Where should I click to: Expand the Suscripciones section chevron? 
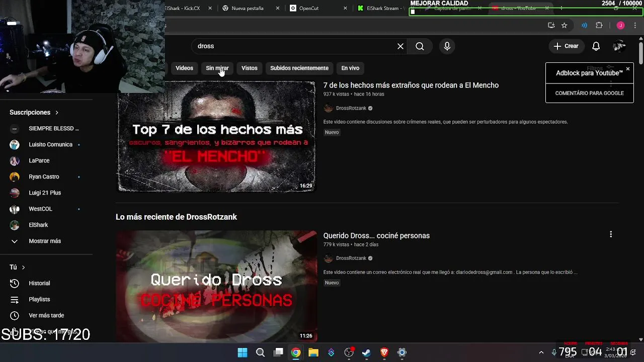point(57,113)
